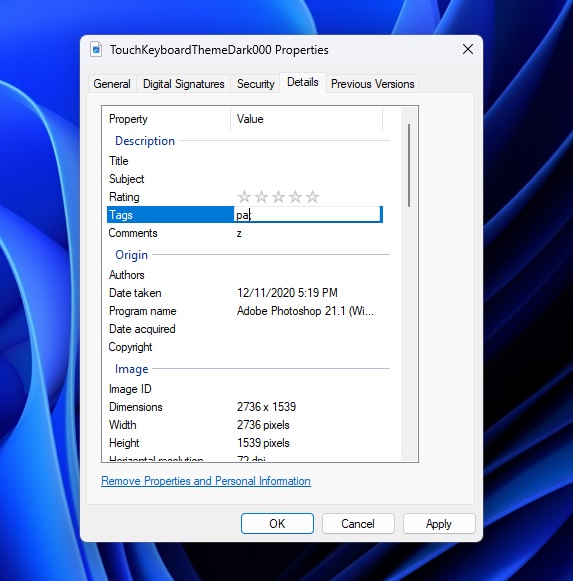
Task: Switch to the General tab
Action: coord(112,84)
